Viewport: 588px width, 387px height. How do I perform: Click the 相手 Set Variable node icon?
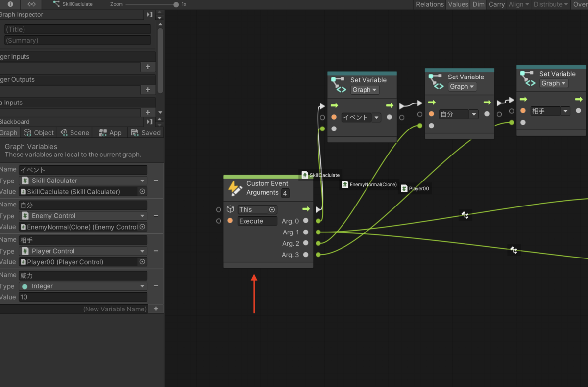click(528, 78)
